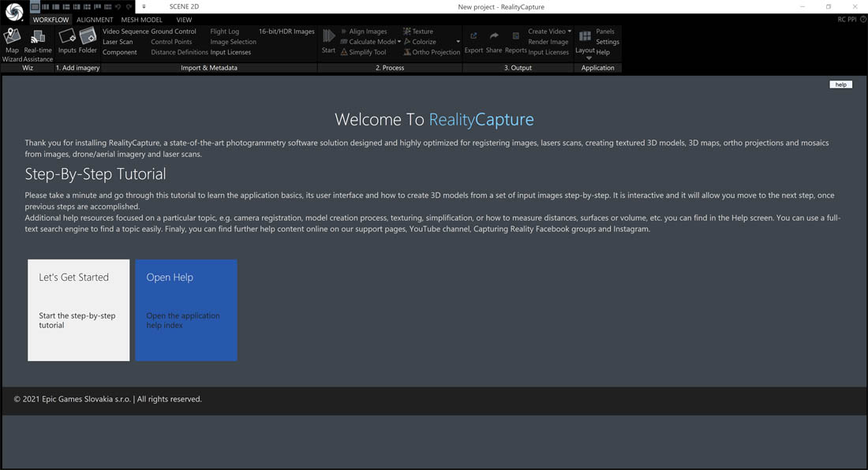Screen dimensions: 868x470
Task: Open Help in the Application group
Action: [603, 52]
